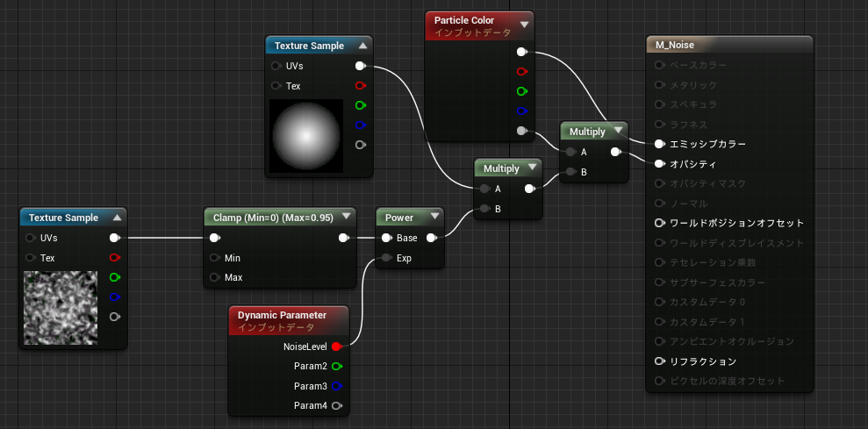Click the アンビエントオクルージョン label on M_Noise

coord(732,341)
